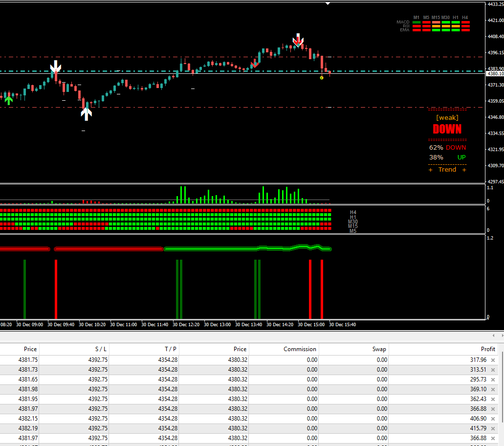The width and height of the screenshot is (504, 446).
Task: Click the white up arrow at the chart low
Action: pos(86,113)
